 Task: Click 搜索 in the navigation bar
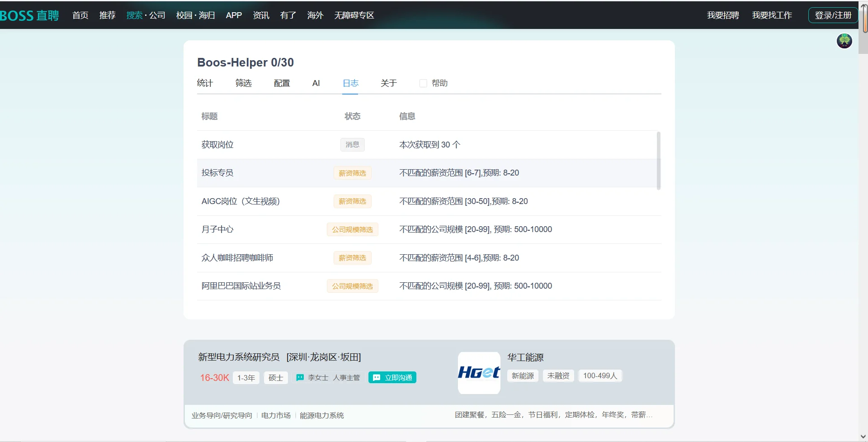[134, 15]
